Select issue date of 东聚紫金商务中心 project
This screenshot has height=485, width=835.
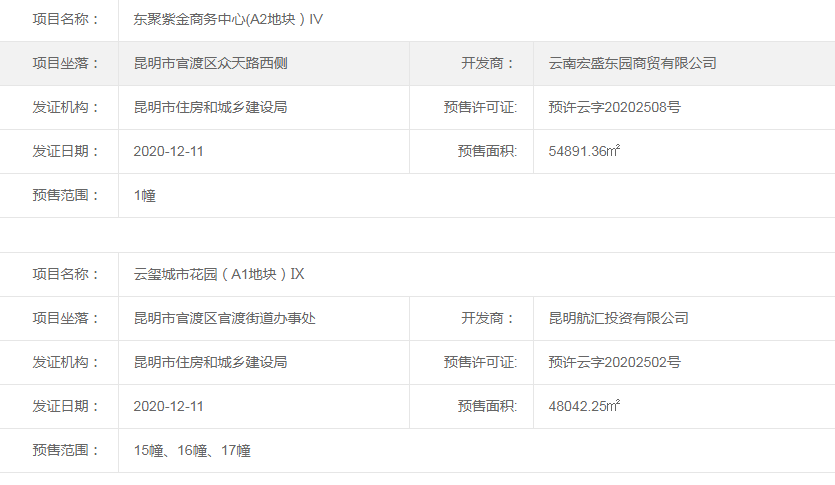click(x=168, y=151)
